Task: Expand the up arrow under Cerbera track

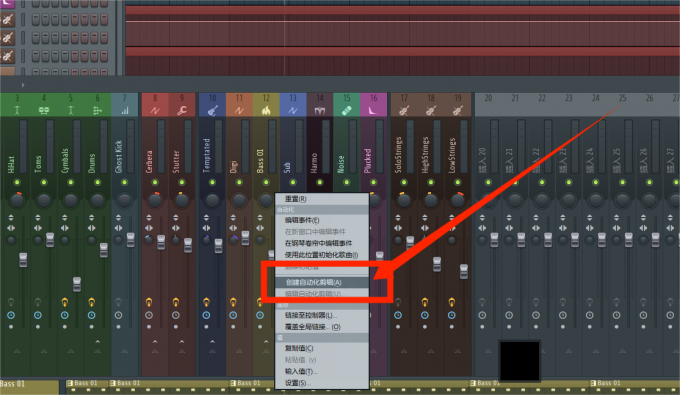Action: 155,342
